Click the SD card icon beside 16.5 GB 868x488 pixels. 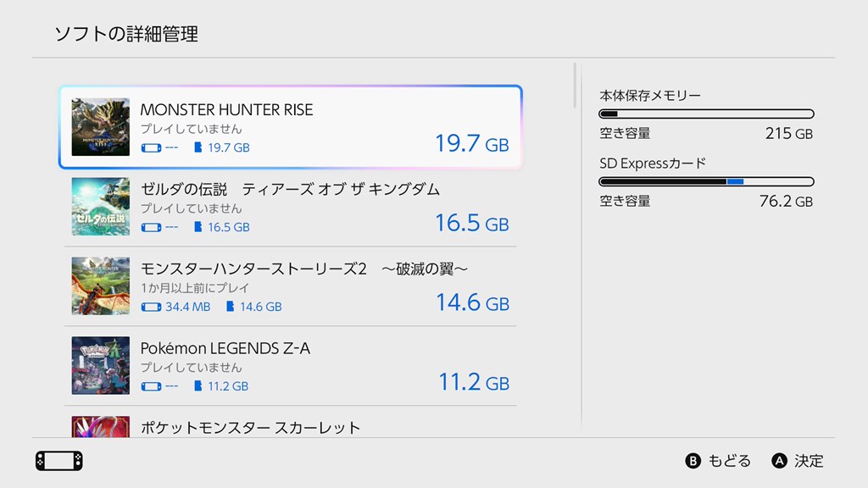point(198,227)
